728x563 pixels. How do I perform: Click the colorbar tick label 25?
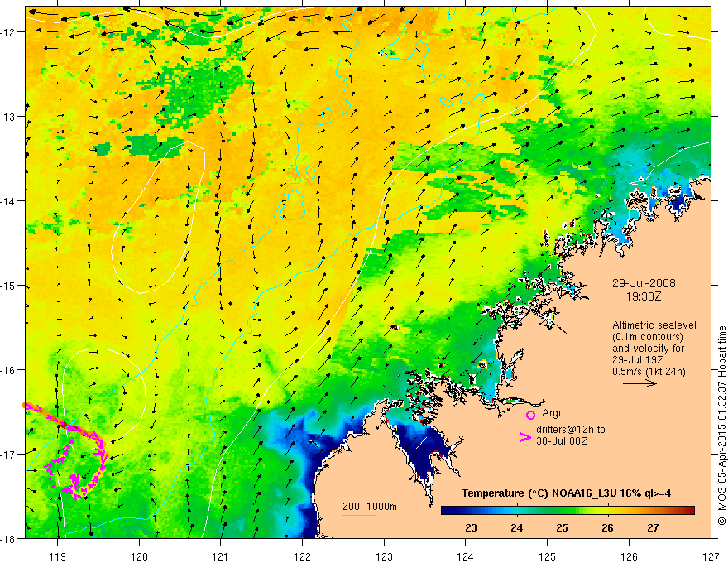click(x=562, y=528)
